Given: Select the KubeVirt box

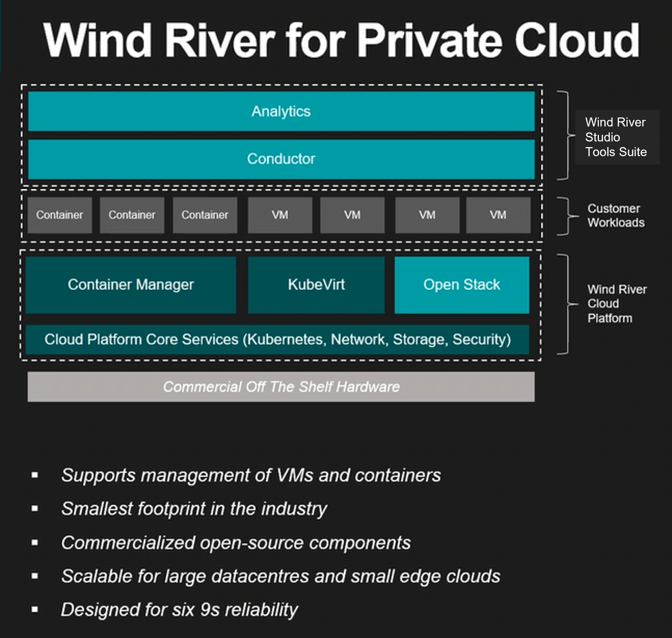Looking at the screenshot, I should (316, 285).
